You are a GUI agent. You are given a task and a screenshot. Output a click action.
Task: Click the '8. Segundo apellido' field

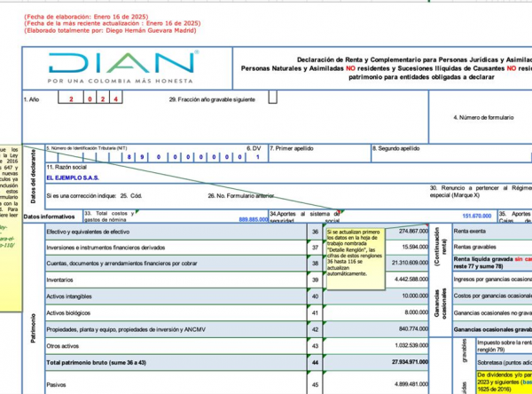[451, 154]
